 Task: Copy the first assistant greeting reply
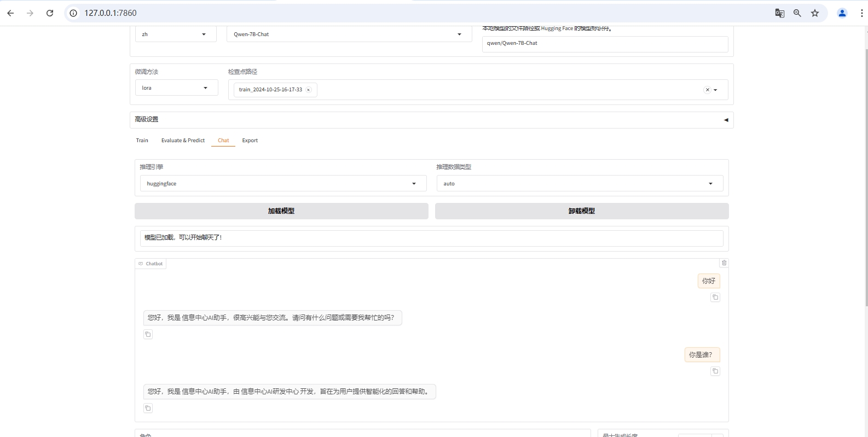pos(148,334)
